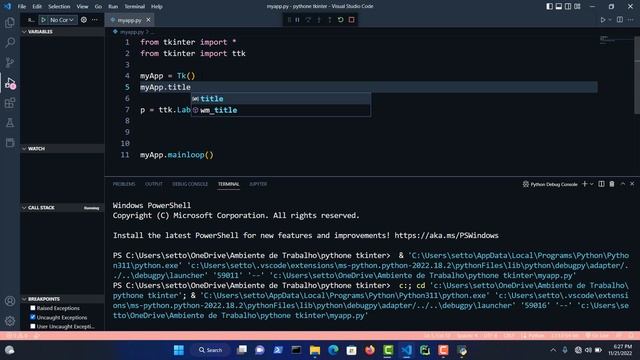The image size is (640, 360).
Task: Stop the debug session
Action: (x=351, y=20)
